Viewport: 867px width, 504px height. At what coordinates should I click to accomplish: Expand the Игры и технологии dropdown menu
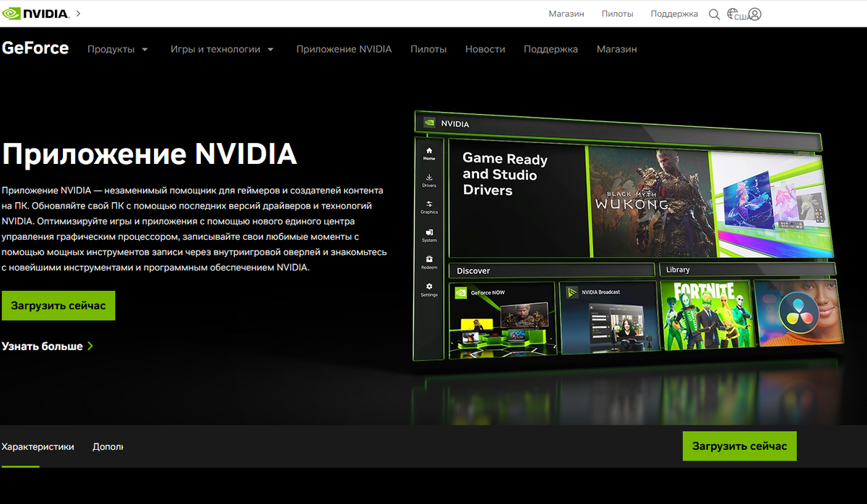click(x=222, y=49)
